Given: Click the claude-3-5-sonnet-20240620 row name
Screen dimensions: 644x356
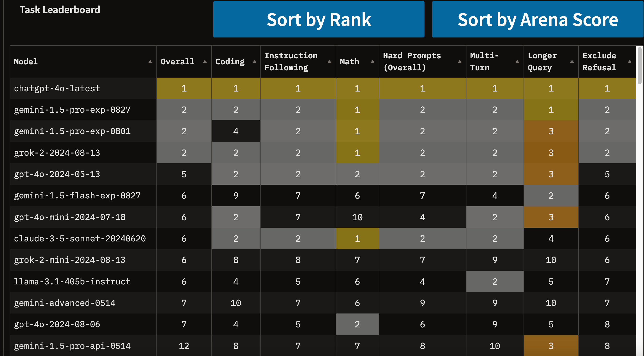Looking at the screenshot, I should [x=80, y=239].
